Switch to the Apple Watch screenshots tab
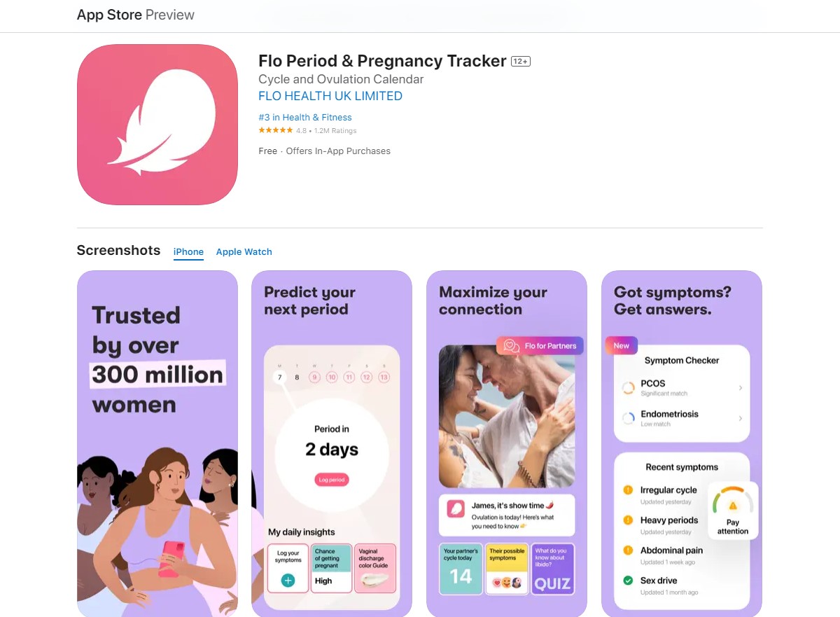The height and width of the screenshot is (617, 840). coord(244,252)
